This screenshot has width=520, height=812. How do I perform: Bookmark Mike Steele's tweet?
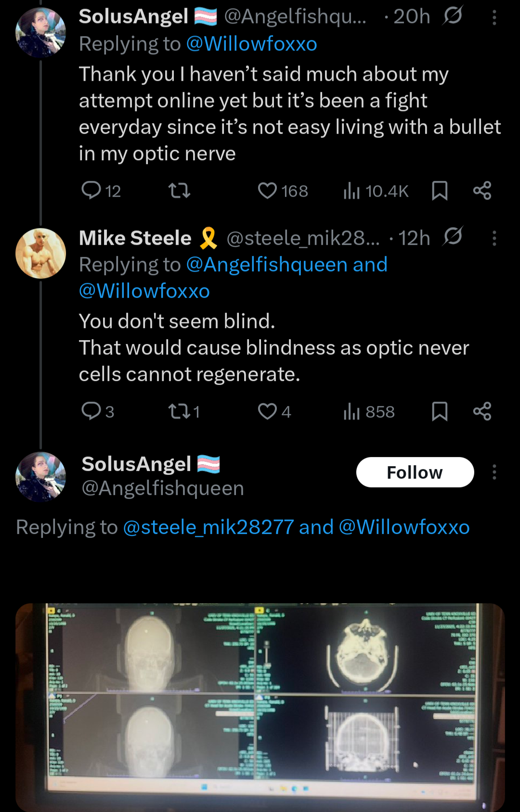[x=440, y=412]
